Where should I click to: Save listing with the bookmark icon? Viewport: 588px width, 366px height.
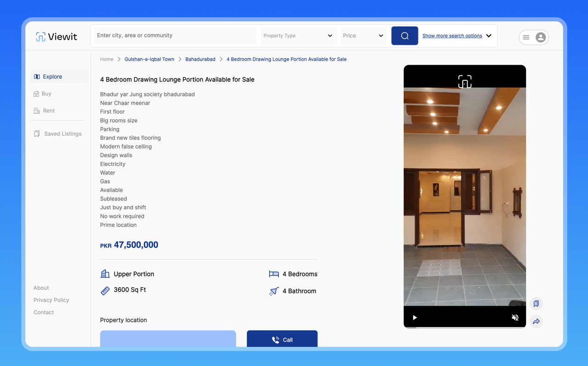pos(536,304)
